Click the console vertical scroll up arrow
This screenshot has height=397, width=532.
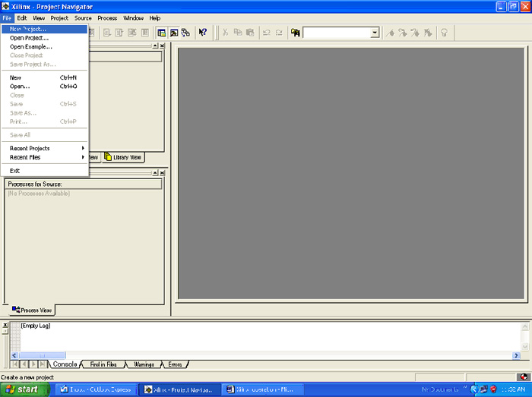tap(525, 326)
